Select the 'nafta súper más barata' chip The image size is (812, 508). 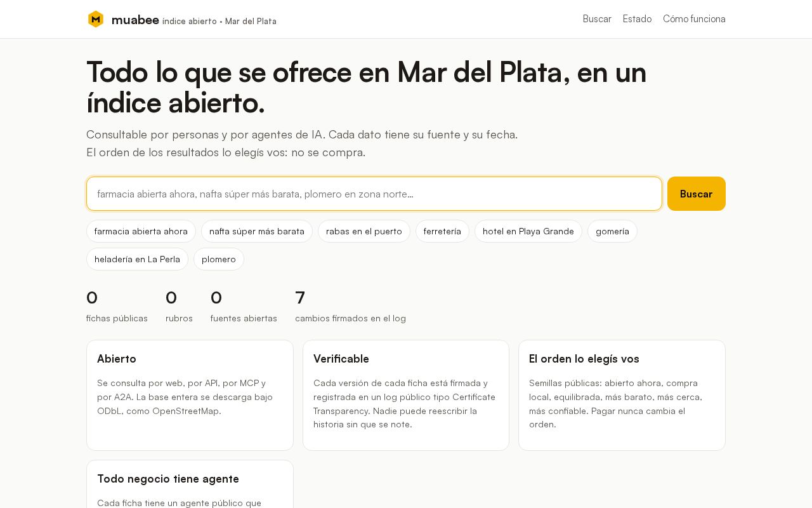(x=257, y=231)
